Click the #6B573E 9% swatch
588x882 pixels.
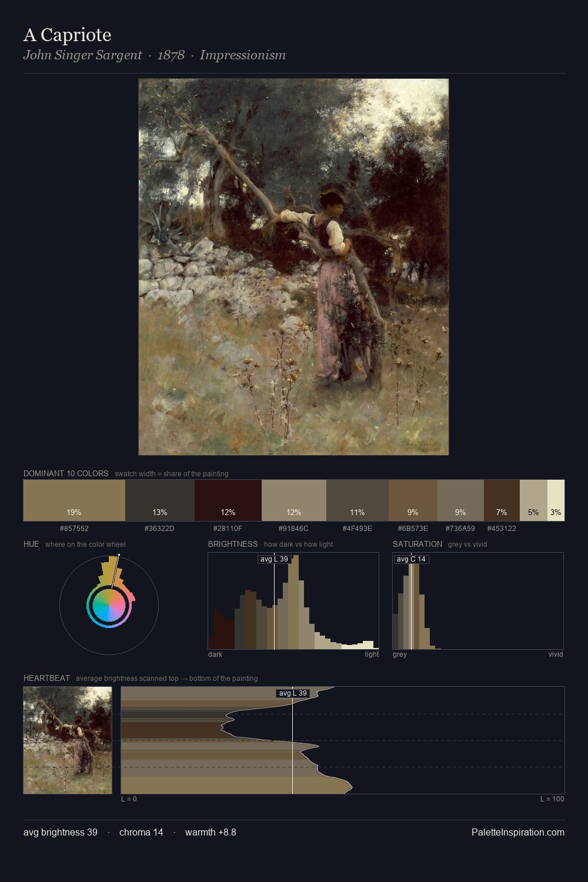tap(413, 500)
